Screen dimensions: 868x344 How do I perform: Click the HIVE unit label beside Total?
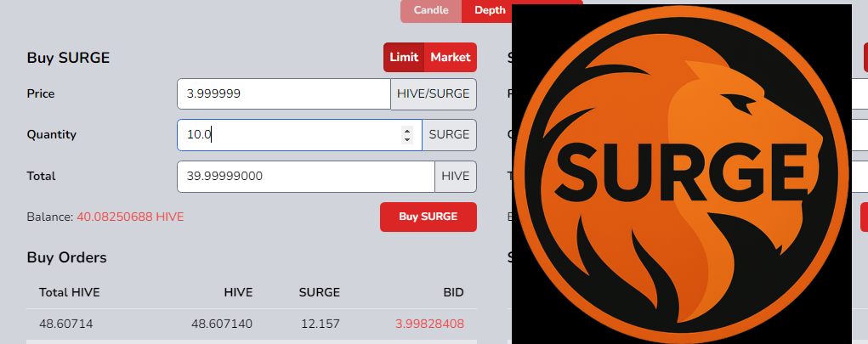tap(456, 177)
